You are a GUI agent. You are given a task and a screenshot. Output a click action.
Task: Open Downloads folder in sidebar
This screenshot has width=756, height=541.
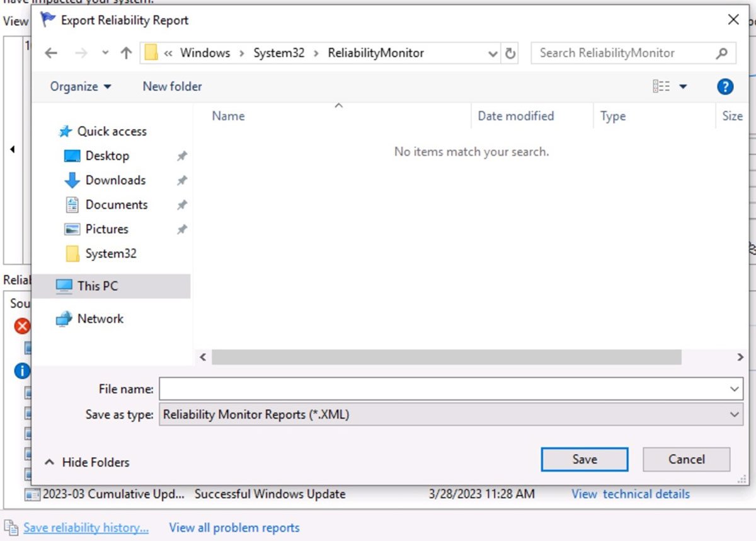[x=115, y=180]
